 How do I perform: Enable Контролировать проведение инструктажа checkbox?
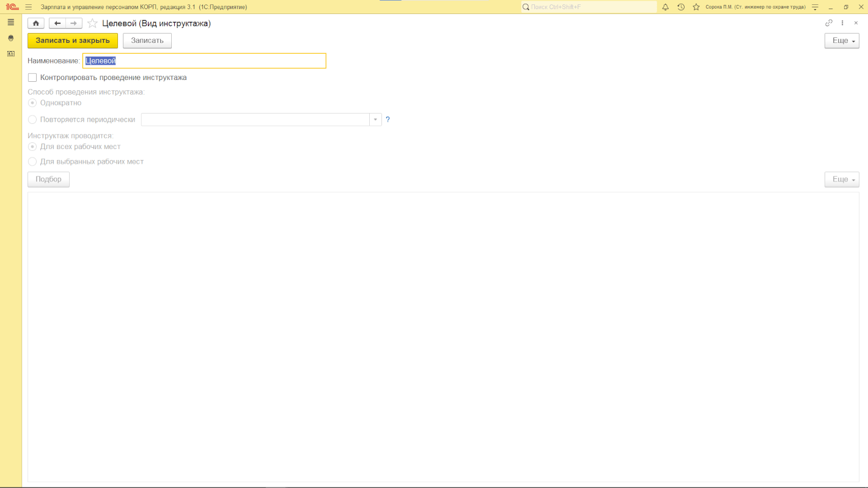[x=32, y=78]
